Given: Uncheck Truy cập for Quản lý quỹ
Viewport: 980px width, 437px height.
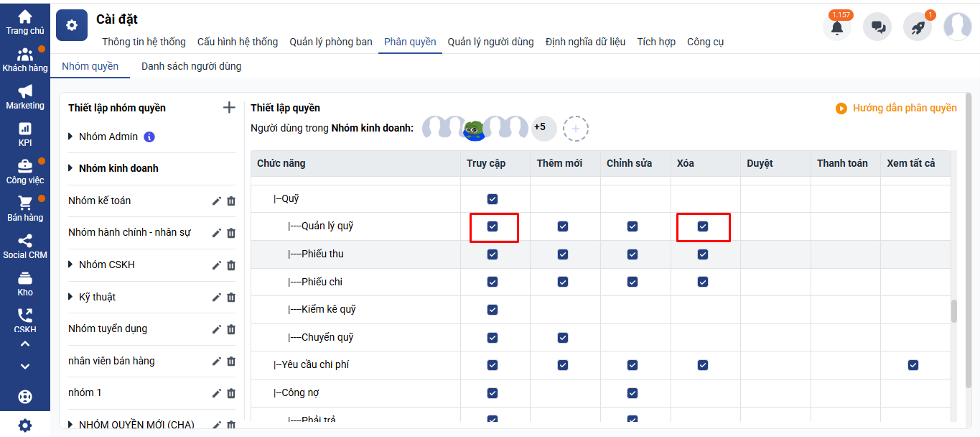Looking at the screenshot, I should pos(493,226).
